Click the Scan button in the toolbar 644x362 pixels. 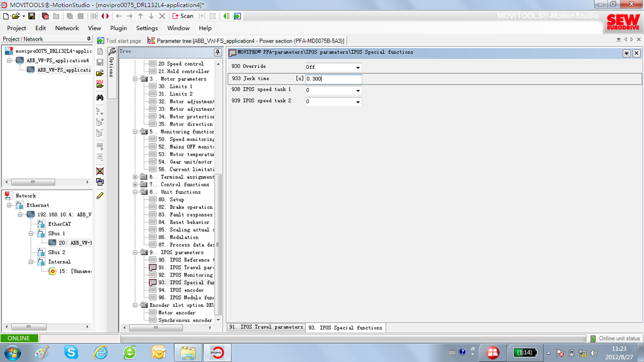click(183, 16)
